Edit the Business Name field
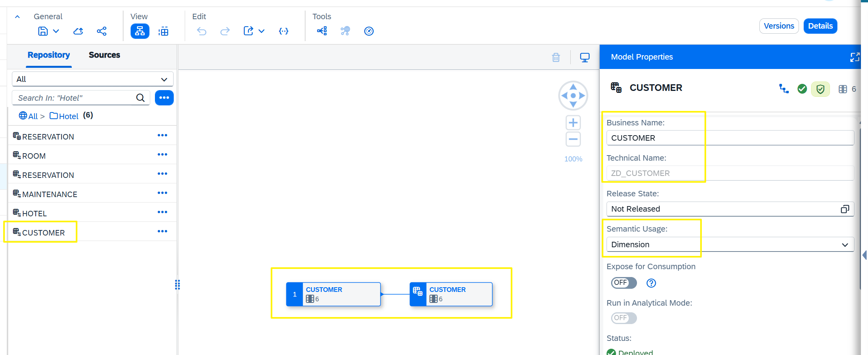868x355 pixels. tap(730, 138)
